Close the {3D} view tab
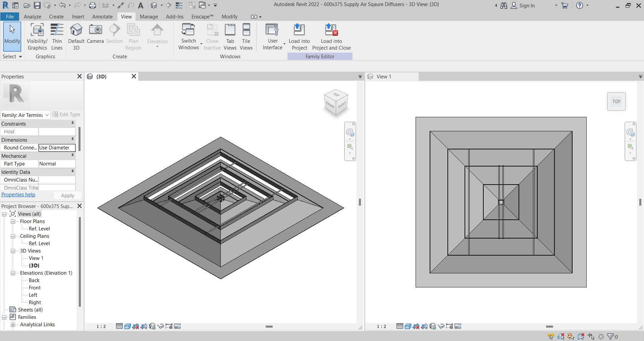Screen dimensions: 644x341 click(134, 76)
